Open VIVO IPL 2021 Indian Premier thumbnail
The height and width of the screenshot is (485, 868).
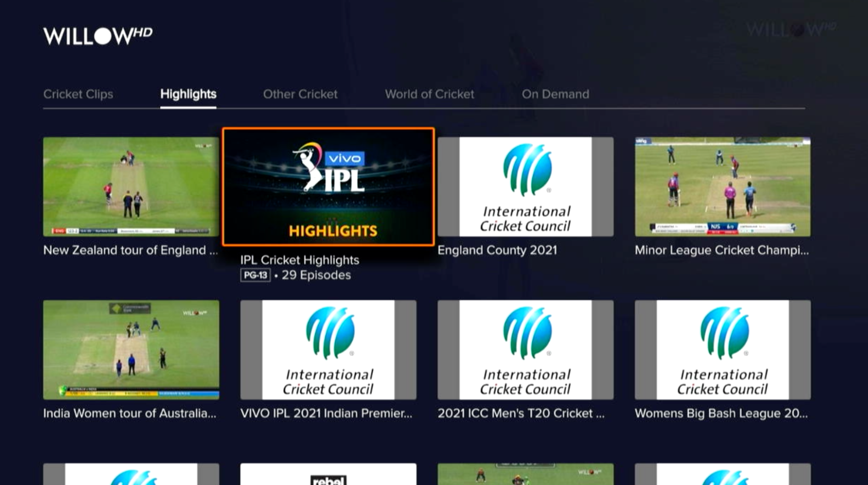328,350
